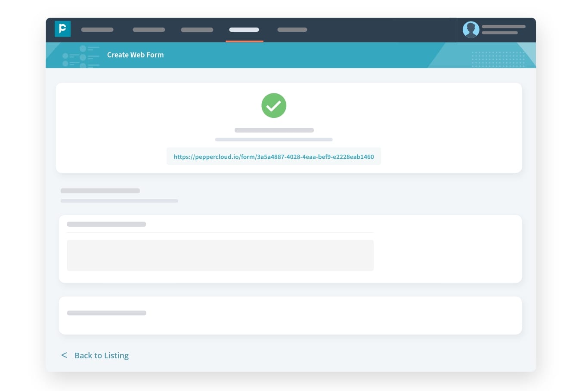The width and height of the screenshot is (588, 391).
Task: Select the second navigation item in the top bar
Action: [x=148, y=30]
